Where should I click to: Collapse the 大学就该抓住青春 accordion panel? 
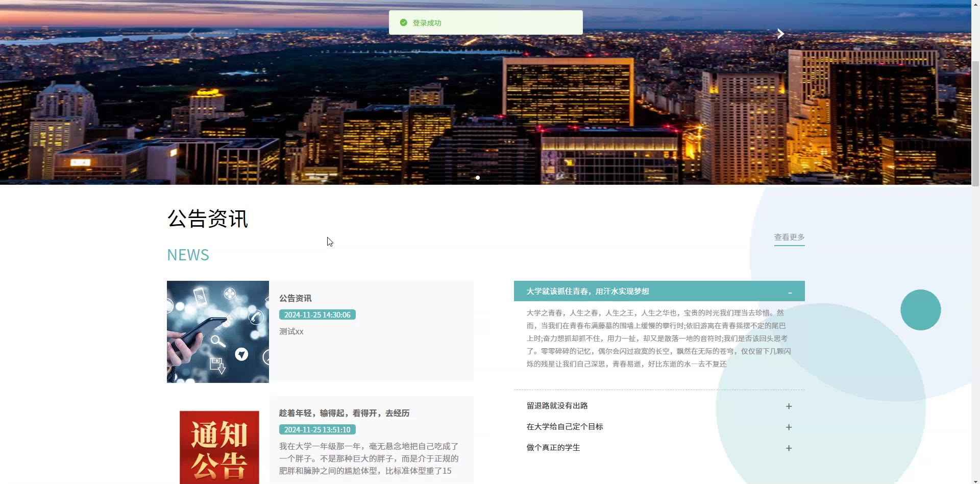tap(659, 291)
